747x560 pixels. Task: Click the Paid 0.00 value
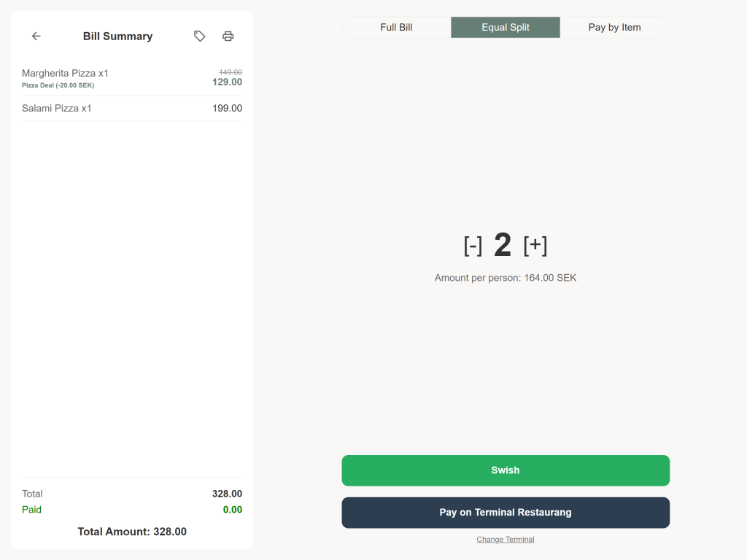tap(233, 510)
